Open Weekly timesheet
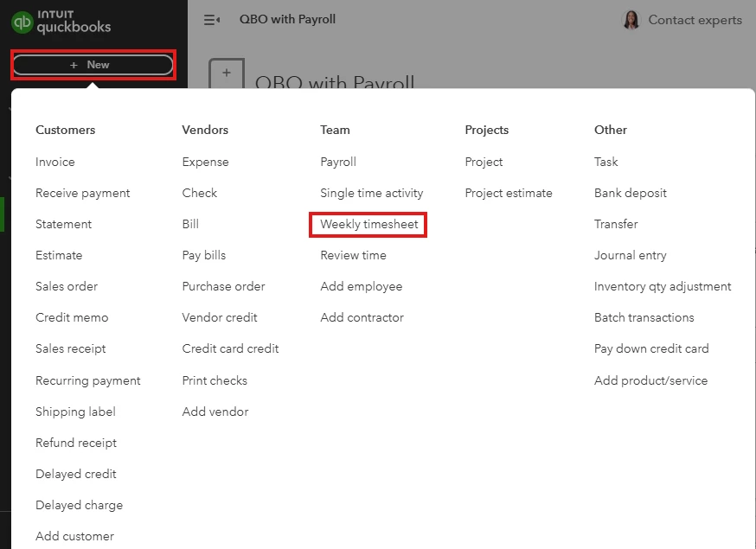 click(x=369, y=225)
